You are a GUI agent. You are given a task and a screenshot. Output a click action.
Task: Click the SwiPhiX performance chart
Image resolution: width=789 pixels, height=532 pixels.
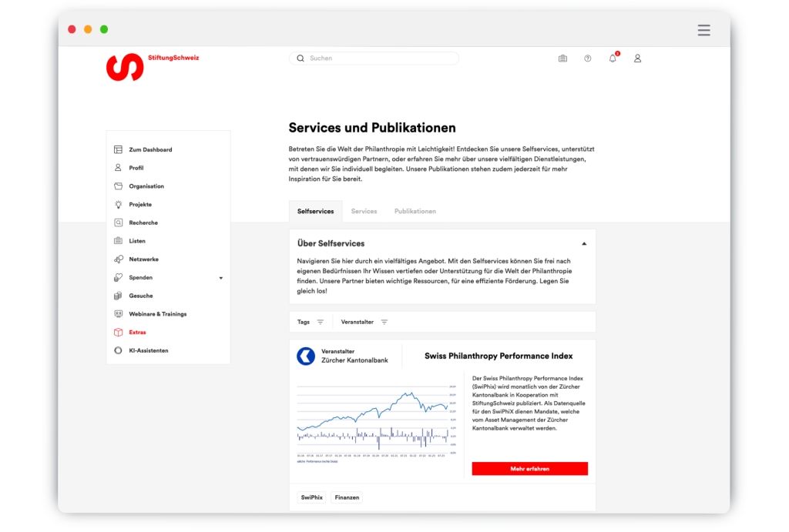tap(372, 420)
